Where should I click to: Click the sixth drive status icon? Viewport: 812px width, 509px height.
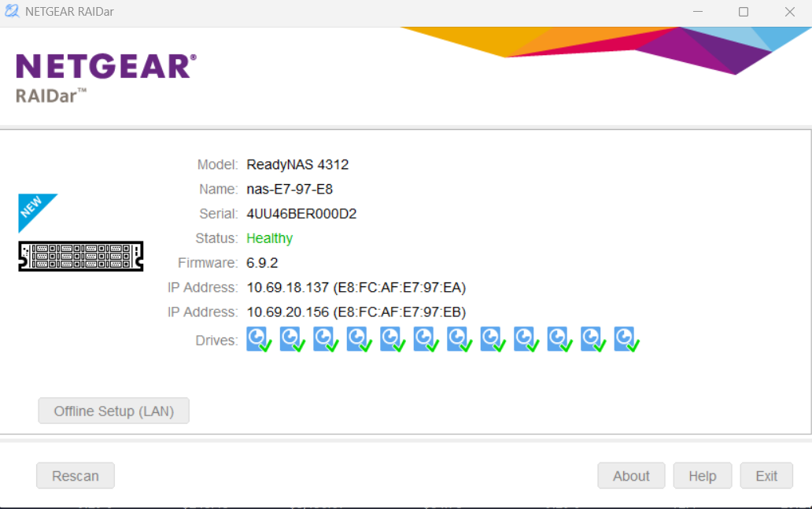tap(426, 339)
